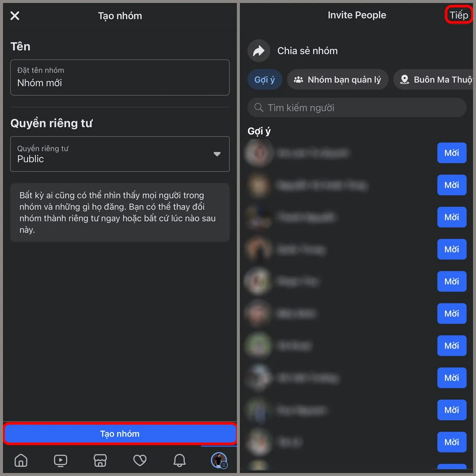Close the Tạo nhóm screen with X
Screen dimensions: 476x476
tap(15, 16)
